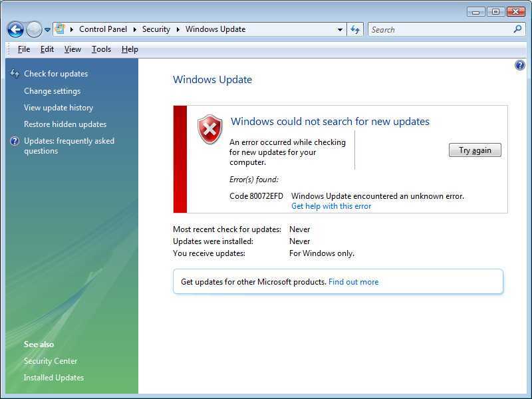The image size is (532, 399).
Task: Open the File menu
Action: [24, 49]
